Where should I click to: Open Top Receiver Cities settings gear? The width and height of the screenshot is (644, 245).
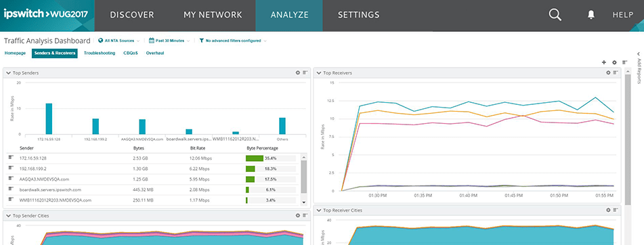point(609,210)
